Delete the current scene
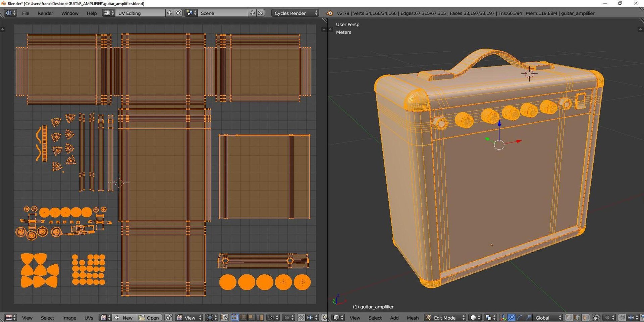Image resolution: width=644 pixels, height=322 pixels. 261,13
